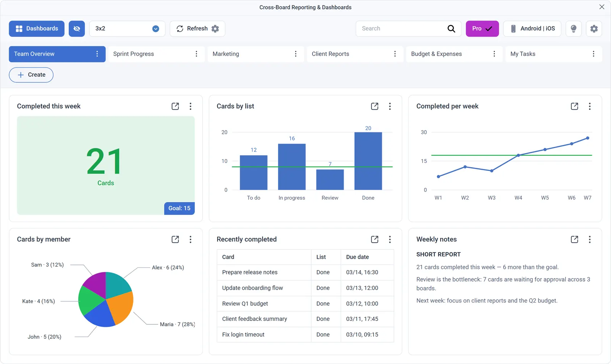
Task: Open the Android | iOS apps button
Action: point(532,29)
